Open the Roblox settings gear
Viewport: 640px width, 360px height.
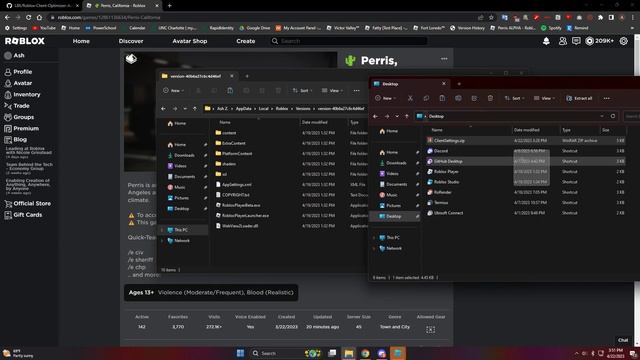pos(623,41)
